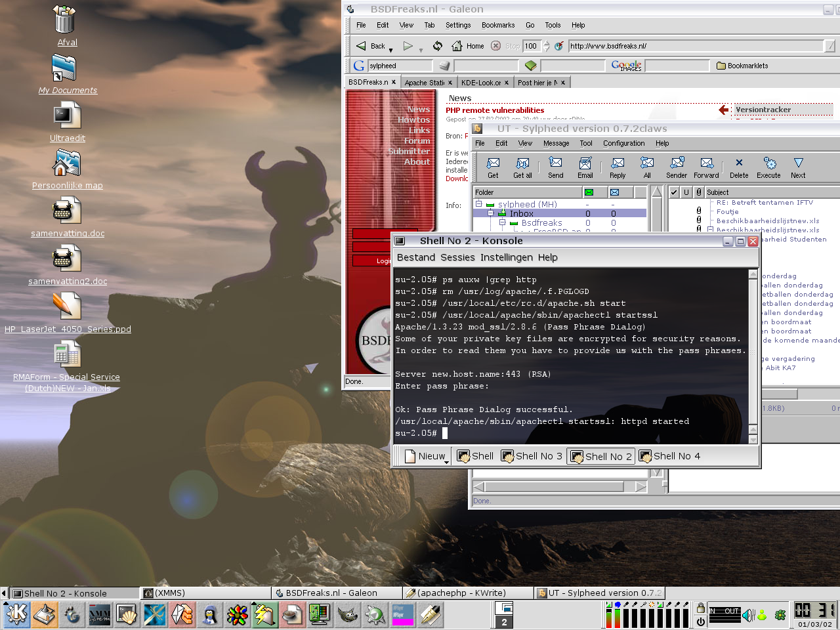Switch to KDE-Look.org tab in Galeon
Image resolution: width=840 pixels, height=630 pixels.
(x=484, y=83)
